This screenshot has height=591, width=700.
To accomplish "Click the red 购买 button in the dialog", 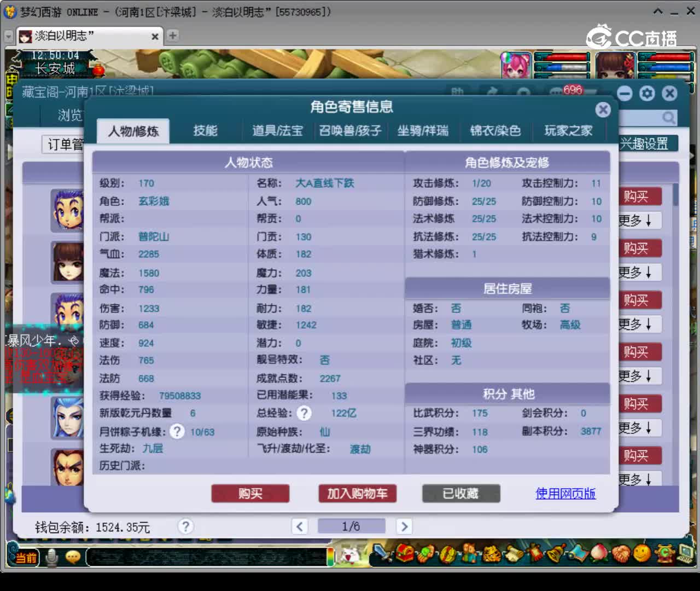I will click(x=250, y=494).
